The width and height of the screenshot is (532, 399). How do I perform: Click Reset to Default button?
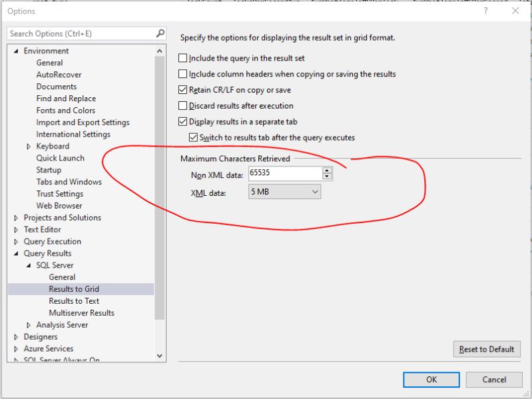[x=487, y=349]
